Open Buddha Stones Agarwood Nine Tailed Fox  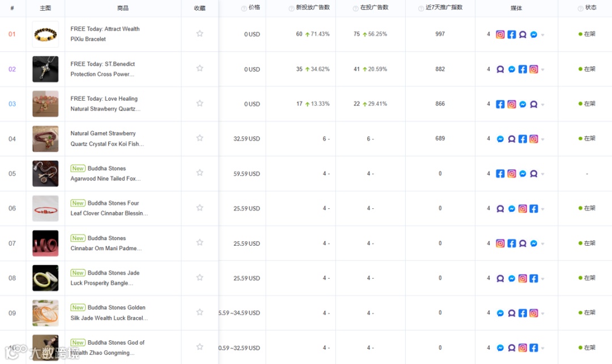pyautogui.click(x=106, y=173)
